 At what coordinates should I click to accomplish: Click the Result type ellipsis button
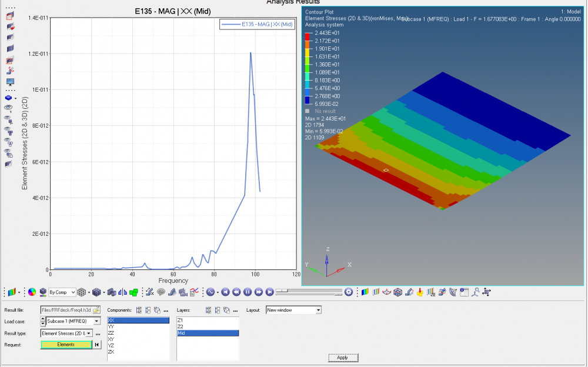98,333
